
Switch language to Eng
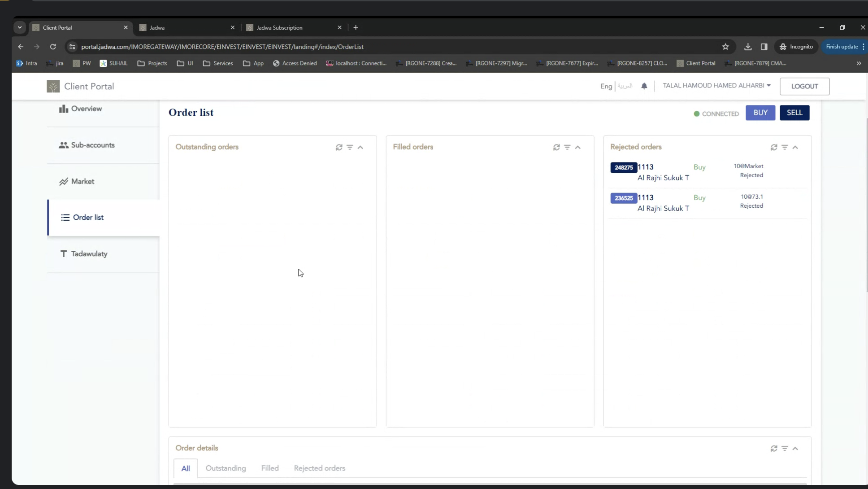606,86
